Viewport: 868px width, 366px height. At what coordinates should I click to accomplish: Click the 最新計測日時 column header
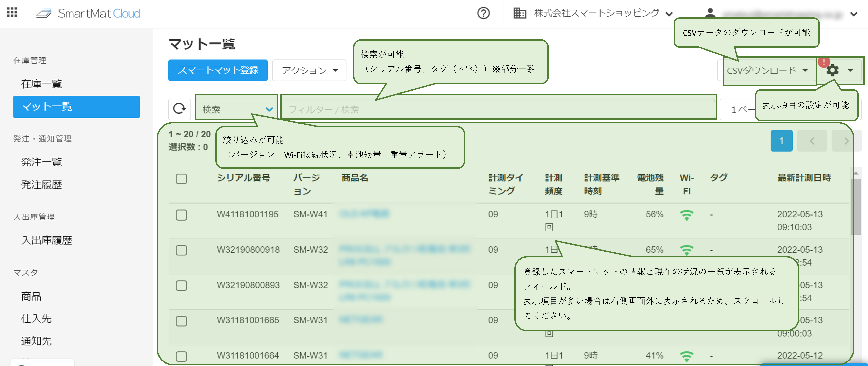point(804,178)
